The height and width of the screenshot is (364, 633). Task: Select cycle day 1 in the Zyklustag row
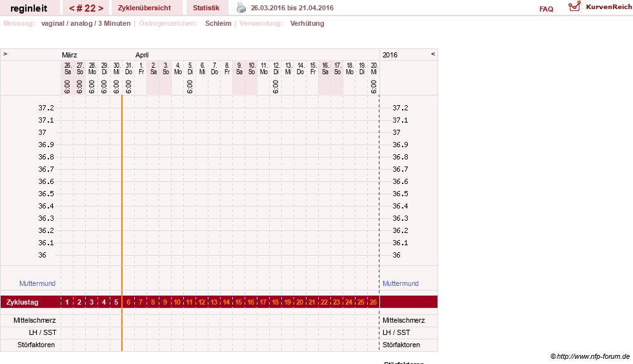(67, 302)
